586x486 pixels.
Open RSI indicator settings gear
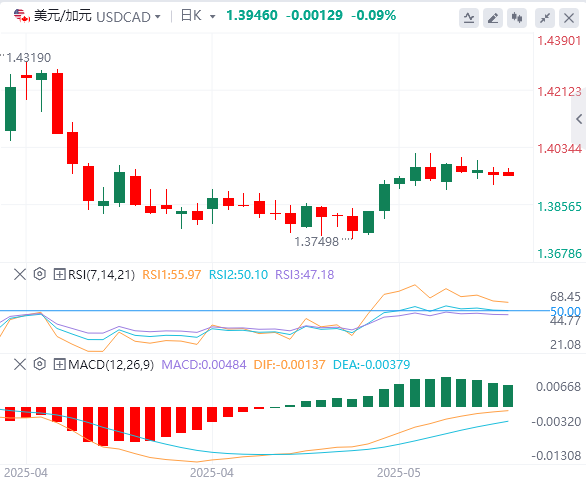[39, 274]
